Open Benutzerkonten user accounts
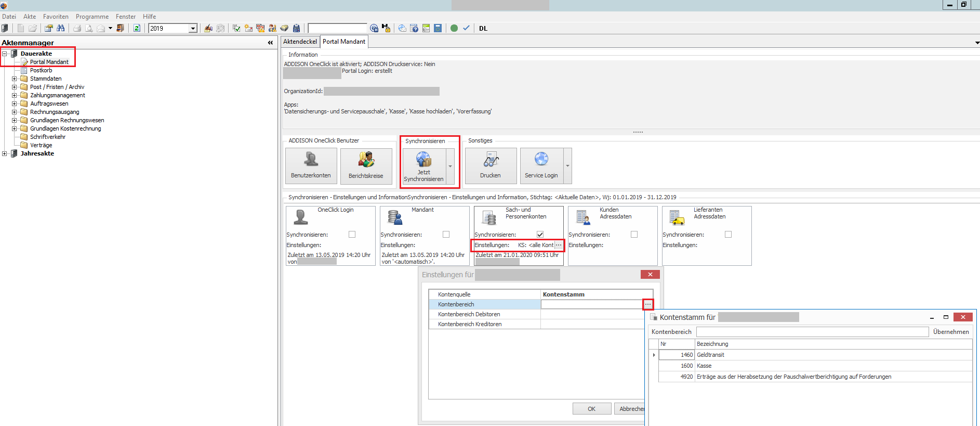This screenshot has width=980, height=426. tap(311, 166)
